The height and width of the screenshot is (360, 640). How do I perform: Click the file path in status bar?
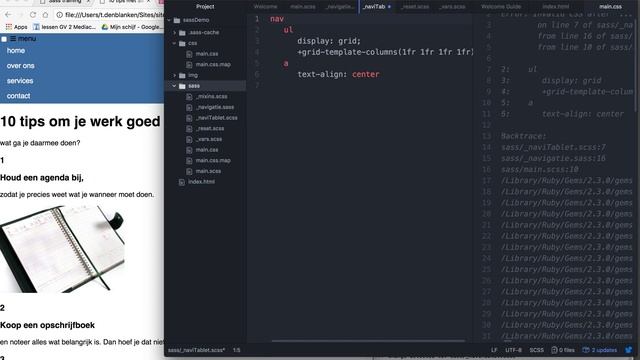click(196, 350)
